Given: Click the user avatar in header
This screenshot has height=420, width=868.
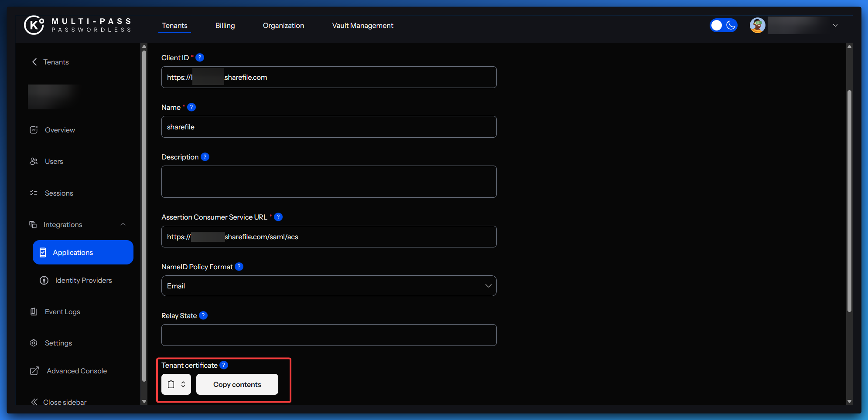Looking at the screenshot, I should [x=757, y=25].
